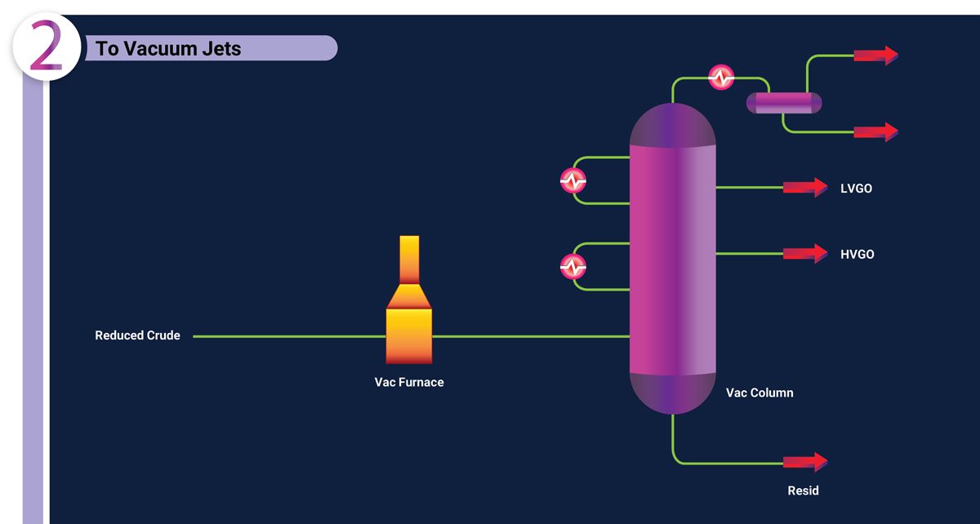Screen dimensions: 980x524
Task: Click the lower pumparound exchanger circle
Action: click(573, 265)
